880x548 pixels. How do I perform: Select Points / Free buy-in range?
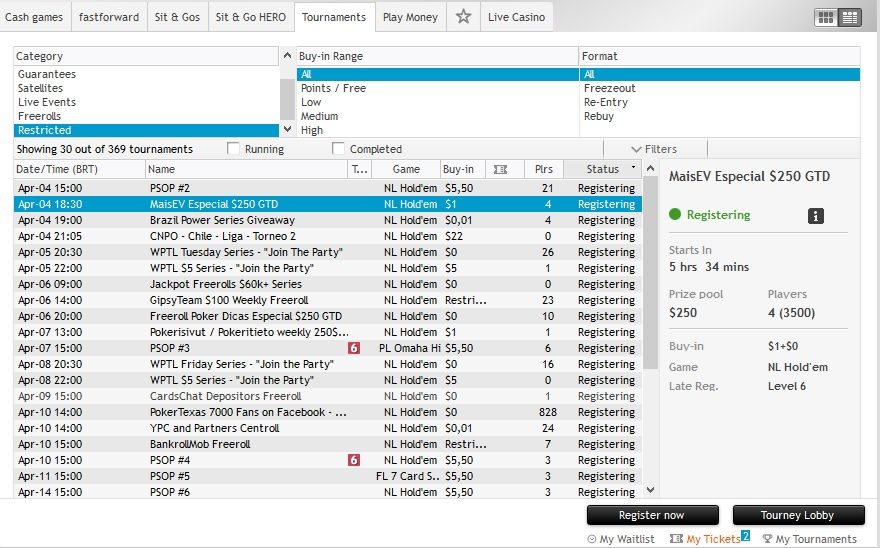click(x=437, y=88)
